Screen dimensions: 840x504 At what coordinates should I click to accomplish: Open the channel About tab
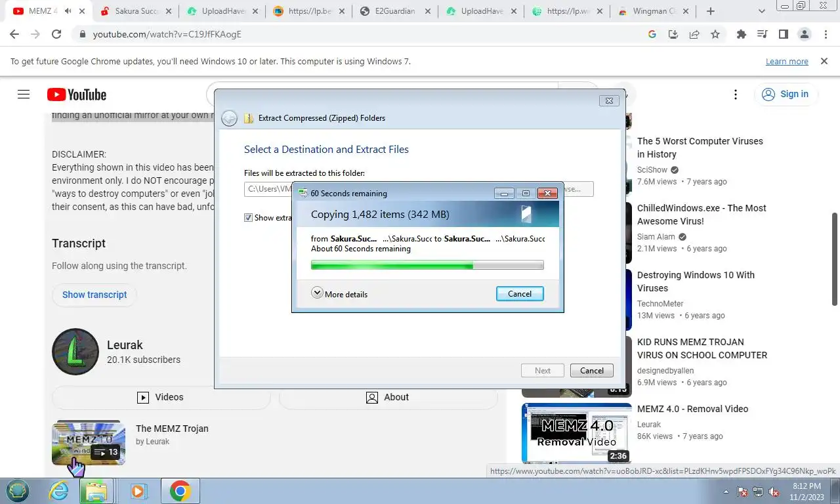388,397
